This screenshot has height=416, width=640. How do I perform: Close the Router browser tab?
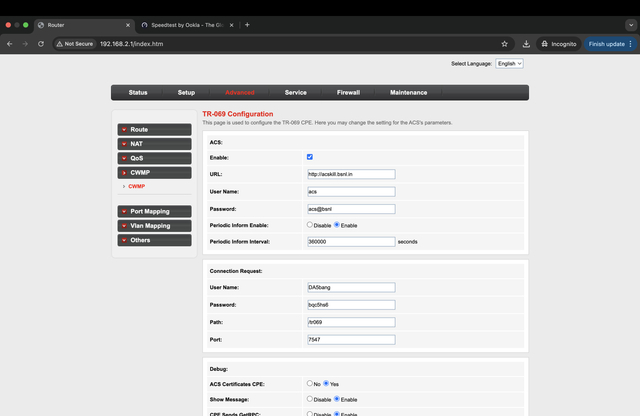click(x=123, y=24)
